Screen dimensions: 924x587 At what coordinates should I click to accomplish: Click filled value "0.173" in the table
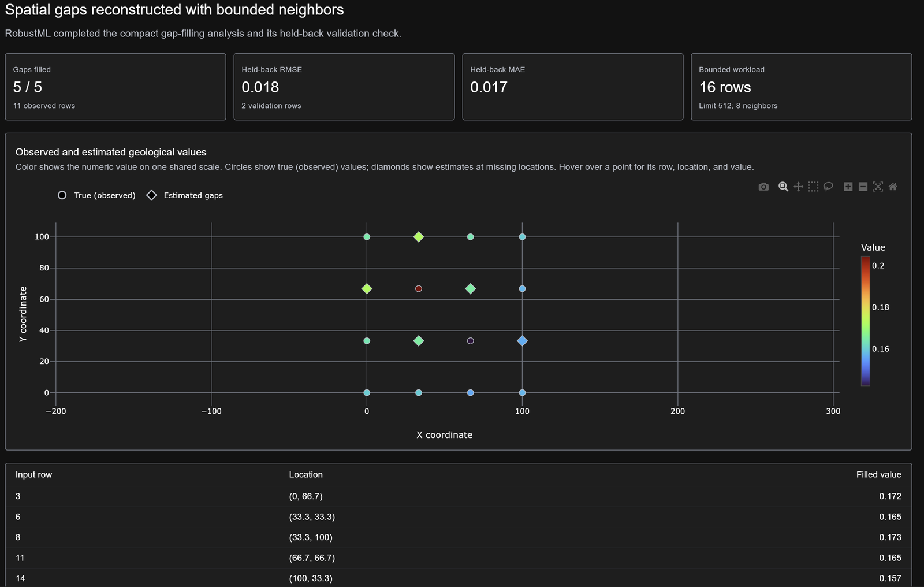click(891, 537)
